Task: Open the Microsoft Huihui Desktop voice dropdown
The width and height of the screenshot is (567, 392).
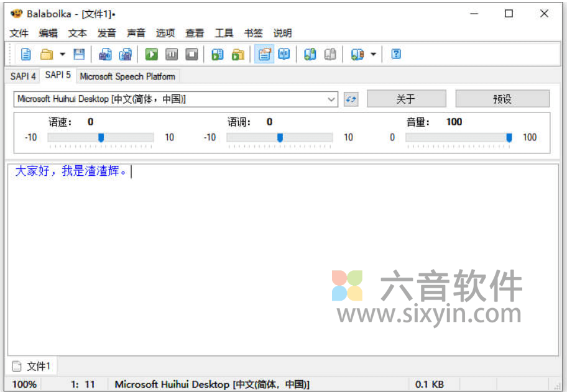Action: (332, 99)
